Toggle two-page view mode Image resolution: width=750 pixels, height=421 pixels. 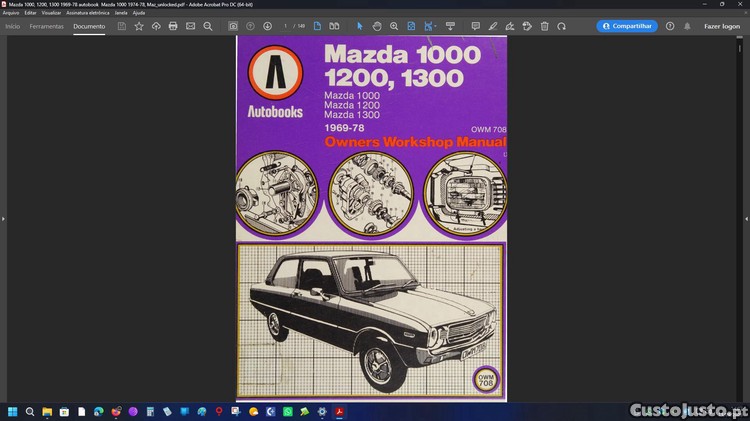[x=334, y=26]
